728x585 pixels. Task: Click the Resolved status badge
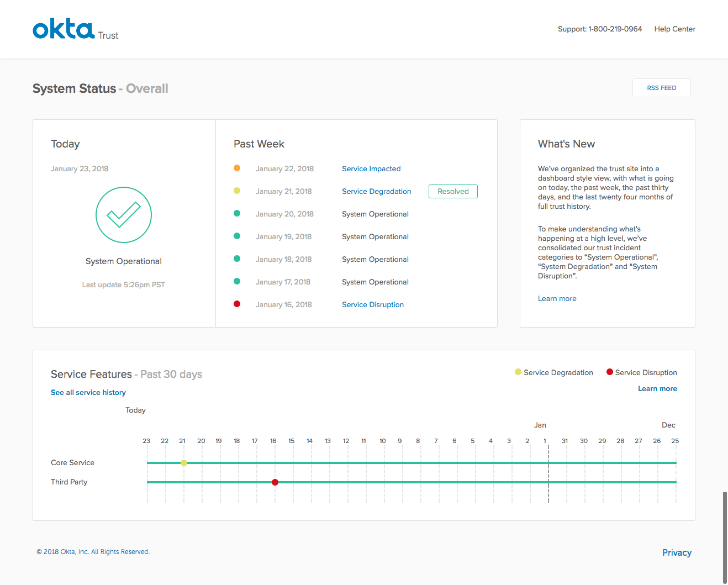pos(453,191)
